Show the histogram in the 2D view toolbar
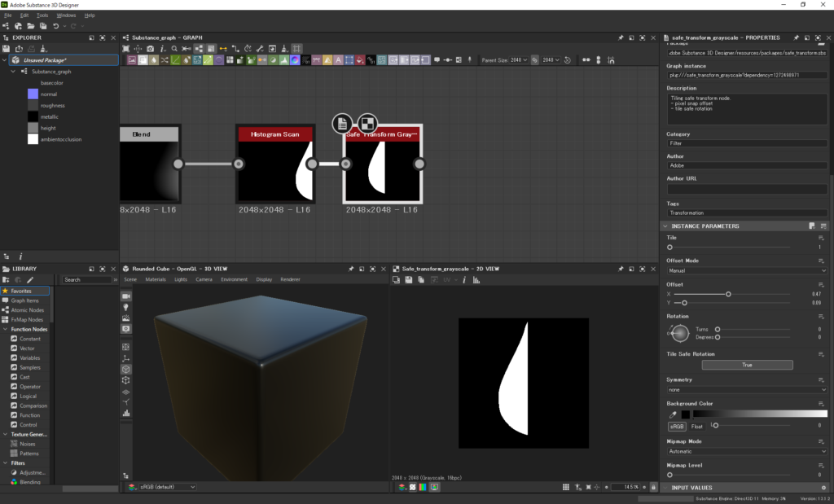Image resolution: width=834 pixels, height=504 pixels. pos(476,279)
